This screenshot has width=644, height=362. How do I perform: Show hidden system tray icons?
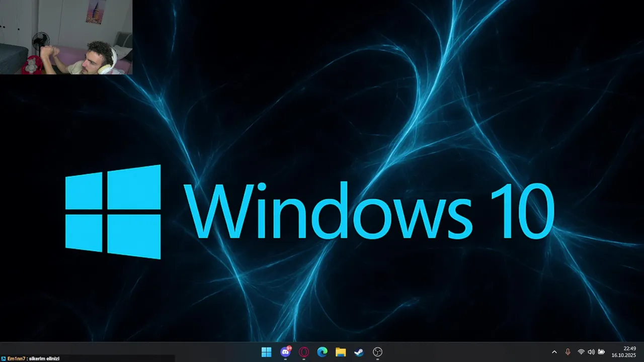pyautogui.click(x=554, y=352)
